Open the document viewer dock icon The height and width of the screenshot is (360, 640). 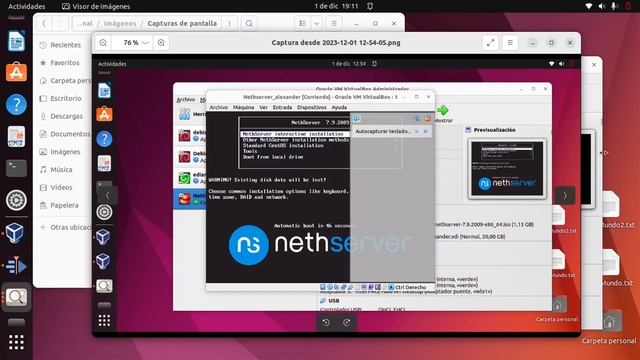(x=16, y=136)
